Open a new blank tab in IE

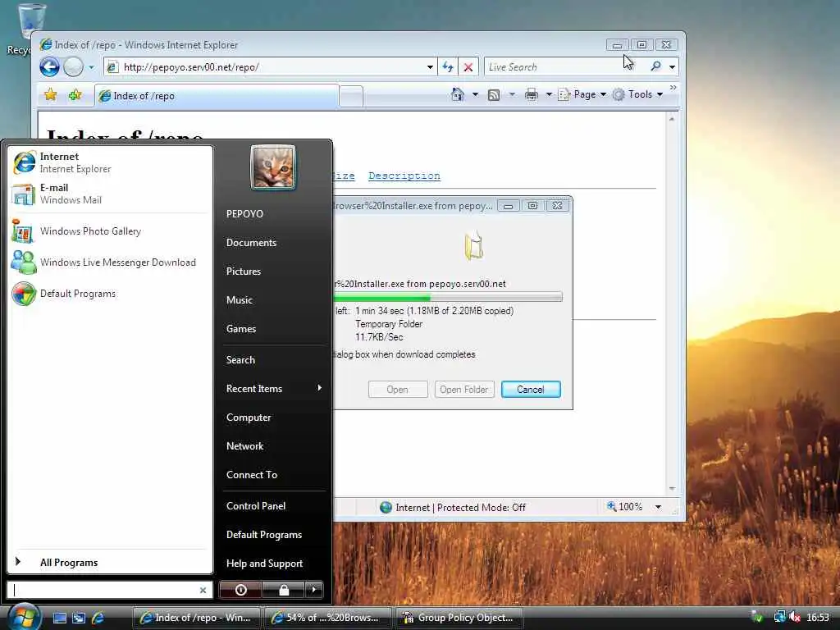pos(351,97)
